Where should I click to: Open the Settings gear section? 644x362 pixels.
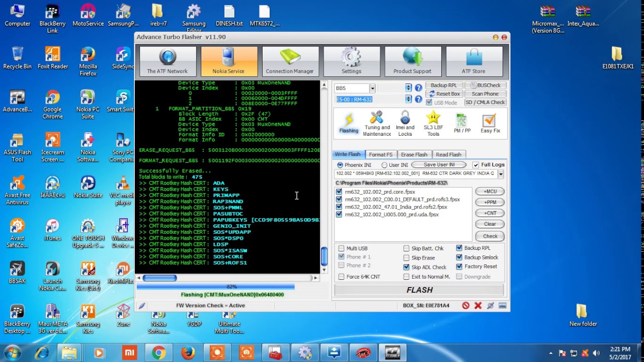(352, 61)
